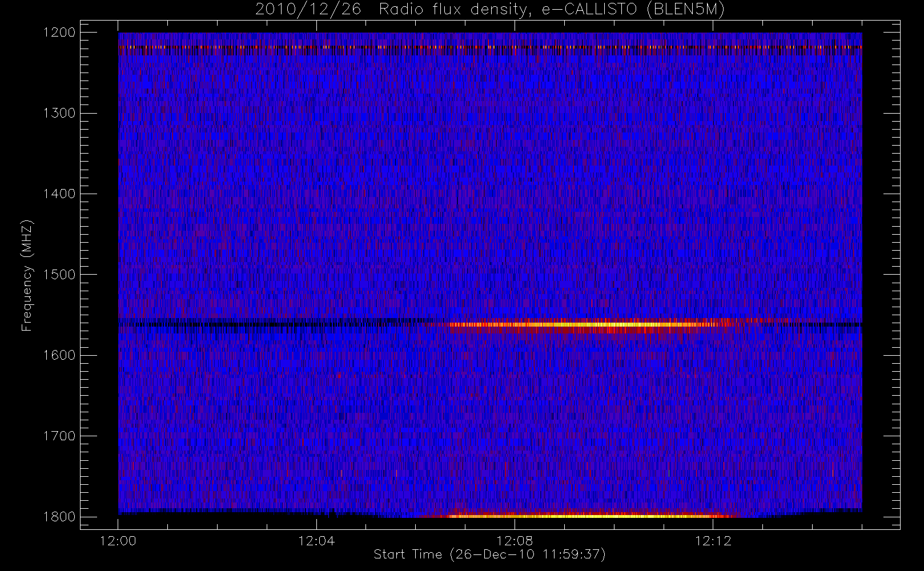Click the dotted orange interference line near 1220 MHz
Screen dimensions: 924x571
pyautogui.click(x=490, y=47)
